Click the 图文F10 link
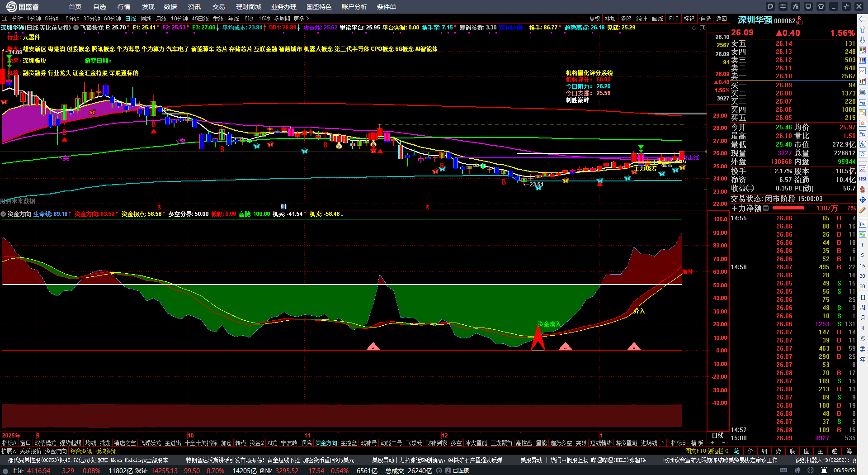Viewport: 868px width, 475px height. 695,451
